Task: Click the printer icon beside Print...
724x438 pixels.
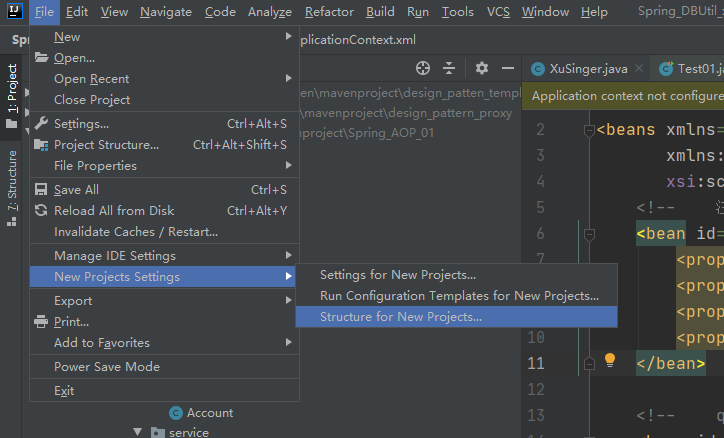Action: point(41,321)
